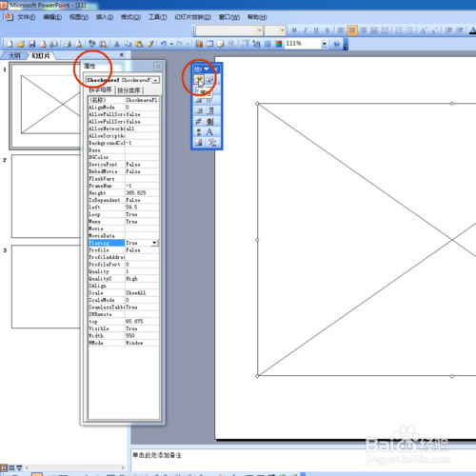Switch to the 按分类序 tab
This screenshot has width=476, height=476.
(x=129, y=90)
